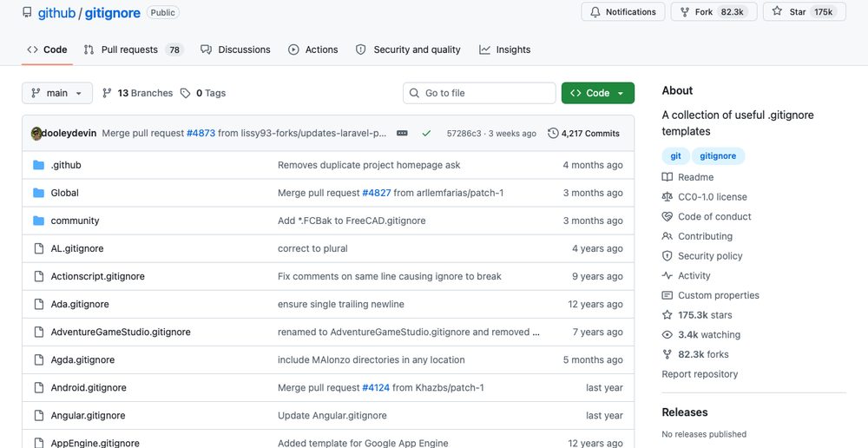Click the Global folder icon
The image size is (868, 448).
[x=38, y=193]
